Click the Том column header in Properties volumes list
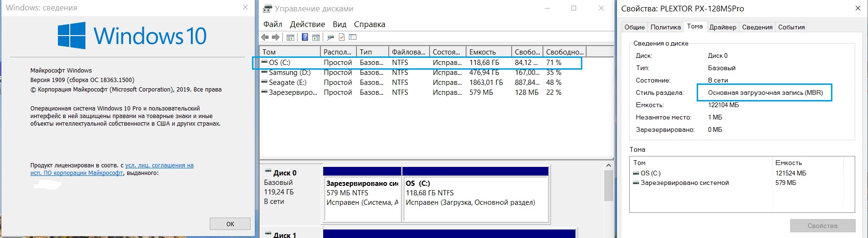This screenshot has width=868, height=238. [701, 163]
